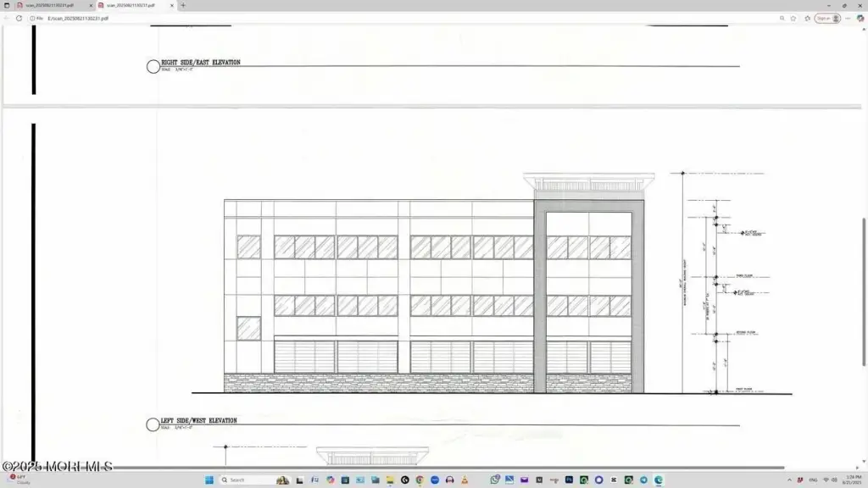Click the Sign in button
Image resolution: width=868 pixels, height=488 pixels.
tap(827, 18)
